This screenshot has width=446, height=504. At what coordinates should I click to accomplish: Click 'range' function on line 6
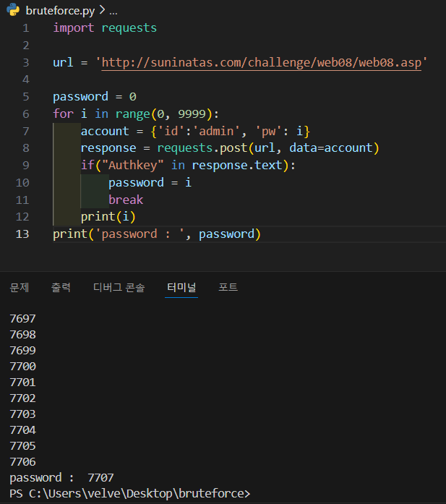133,114
